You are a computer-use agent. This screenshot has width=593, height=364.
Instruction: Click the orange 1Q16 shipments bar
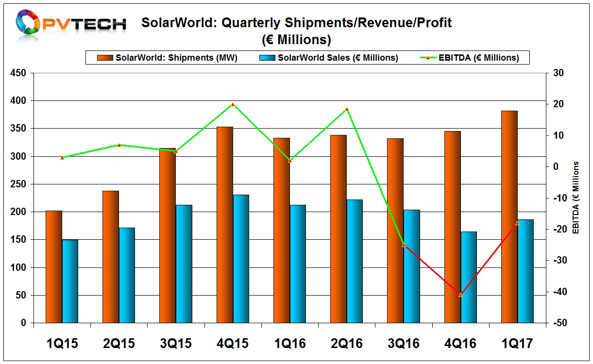281,231
